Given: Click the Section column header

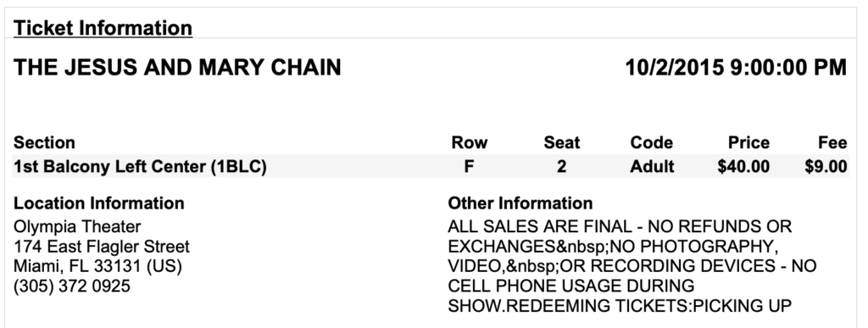Looking at the screenshot, I should [x=44, y=142].
